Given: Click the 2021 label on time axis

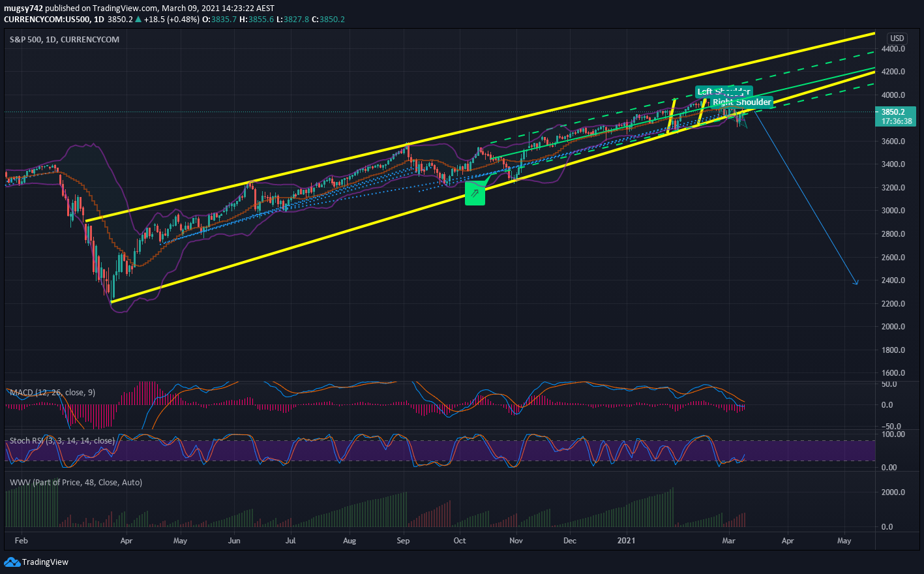Looking at the screenshot, I should tap(626, 541).
